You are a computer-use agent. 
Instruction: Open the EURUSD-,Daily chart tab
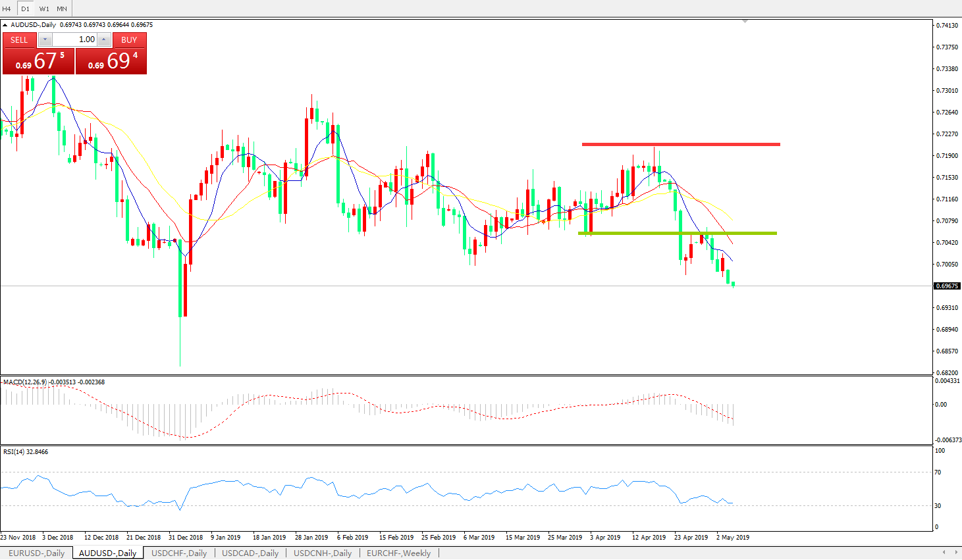tap(36, 553)
